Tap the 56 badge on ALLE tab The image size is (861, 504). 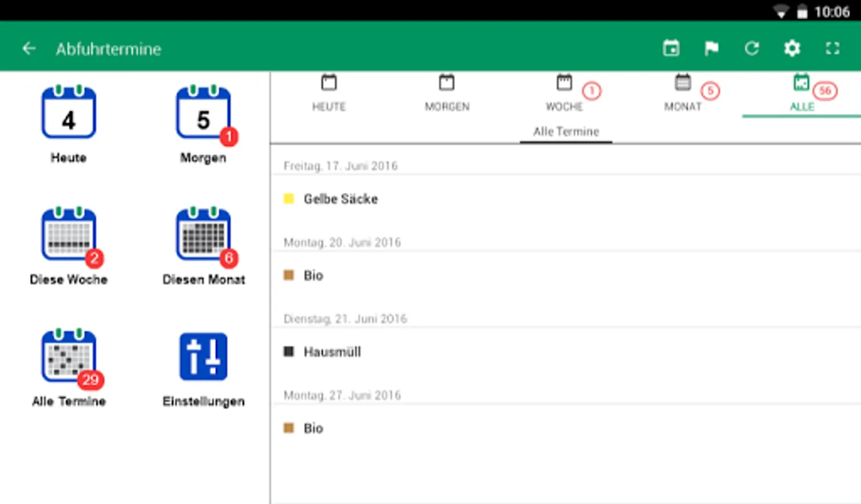(825, 91)
